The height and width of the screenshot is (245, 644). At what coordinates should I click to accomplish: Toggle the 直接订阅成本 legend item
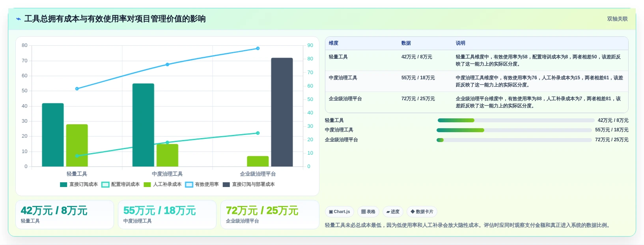pos(79,184)
